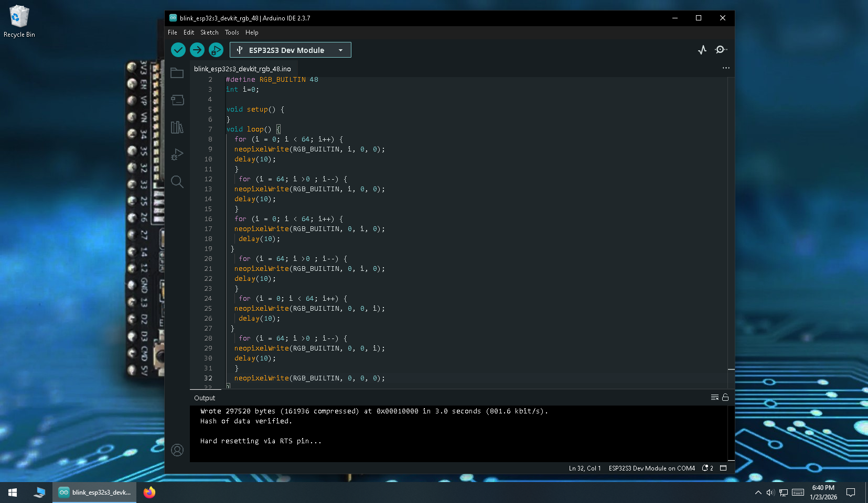Image resolution: width=868 pixels, height=503 pixels.
Task: Open the Serial Monitor
Action: click(x=721, y=49)
